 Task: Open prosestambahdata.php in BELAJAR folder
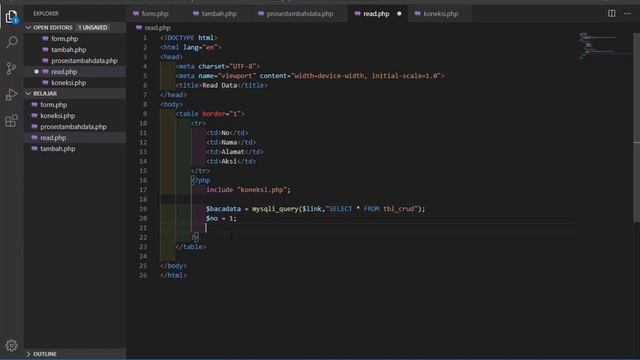73,127
